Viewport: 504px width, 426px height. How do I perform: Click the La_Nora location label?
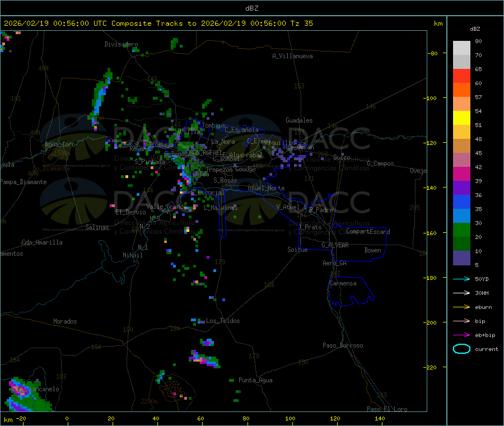tap(223, 142)
